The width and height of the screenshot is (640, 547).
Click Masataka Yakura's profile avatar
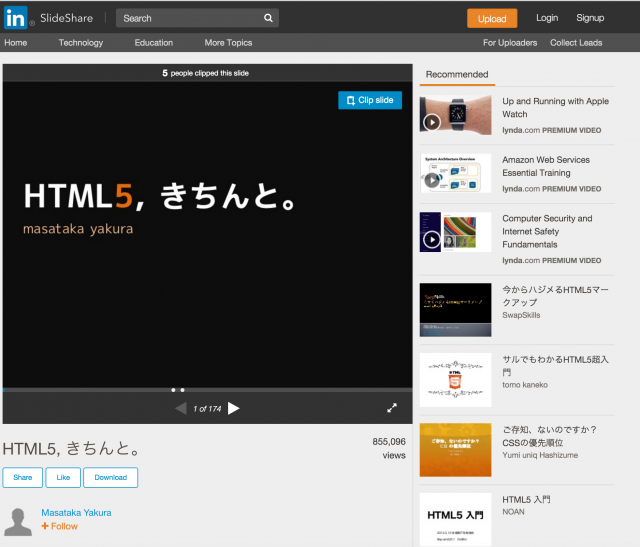pos(18,521)
